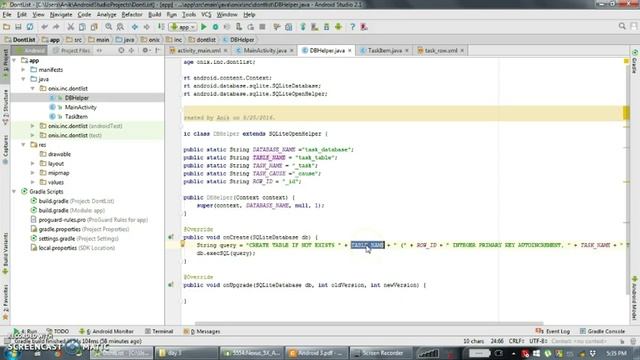This screenshot has height=360, width=640.
Task: Click the Stop square icon
Action: [262, 27]
